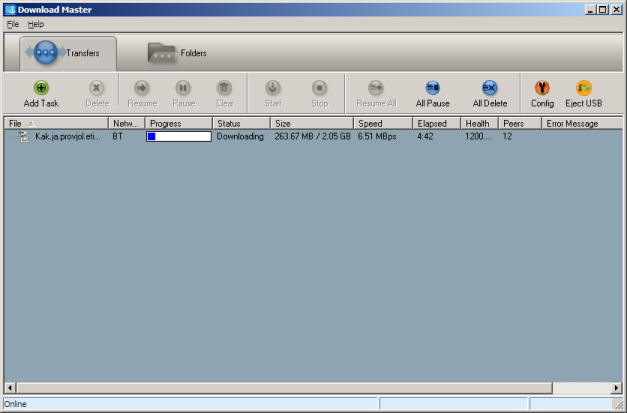Screen dimensions: 627x413
Task: Click the horizontal scrollbar left arrow
Action: (x=10, y=387)
